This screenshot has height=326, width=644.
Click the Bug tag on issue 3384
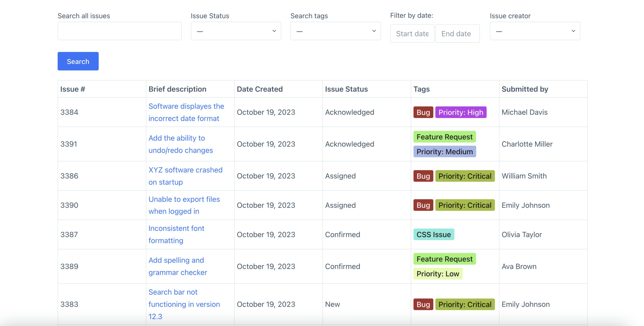[423, 112]
